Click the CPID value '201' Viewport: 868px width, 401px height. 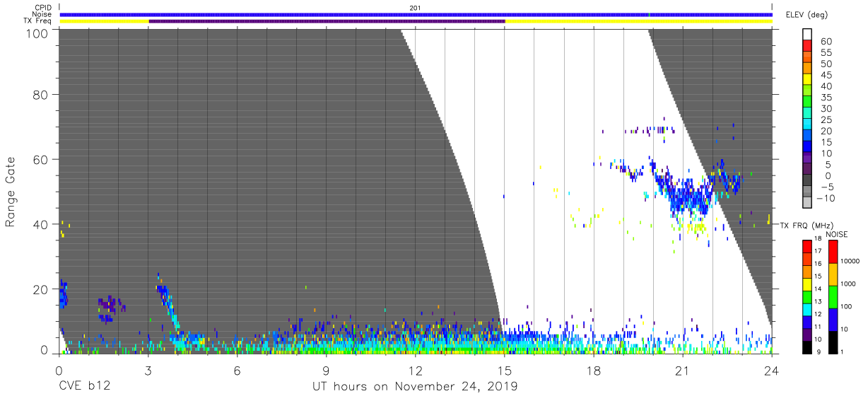pos(416,8)
